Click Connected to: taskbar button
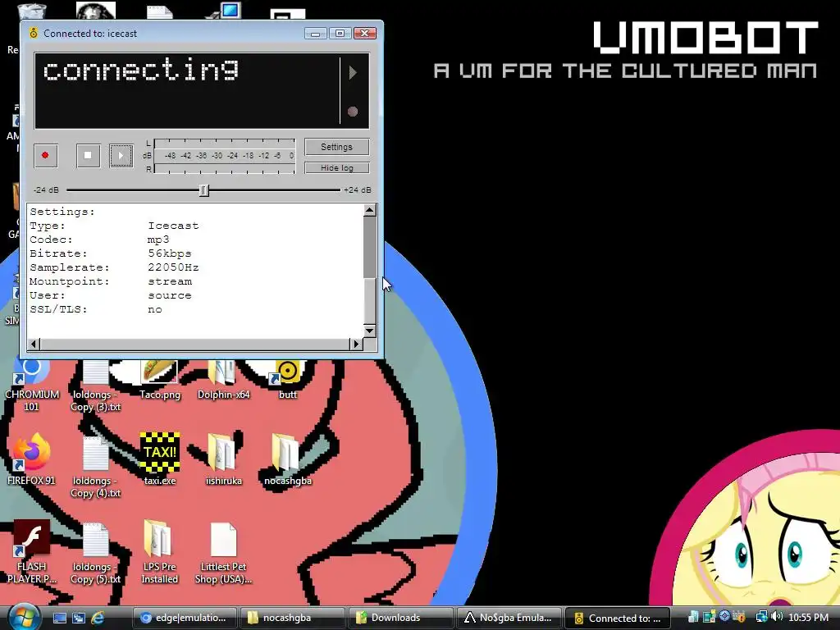 617,618
